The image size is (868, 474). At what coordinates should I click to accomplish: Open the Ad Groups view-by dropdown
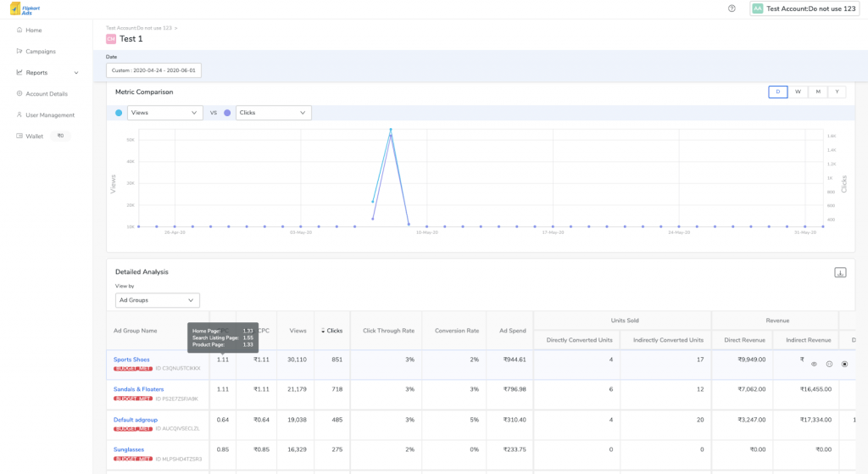[x=157, y=300]
